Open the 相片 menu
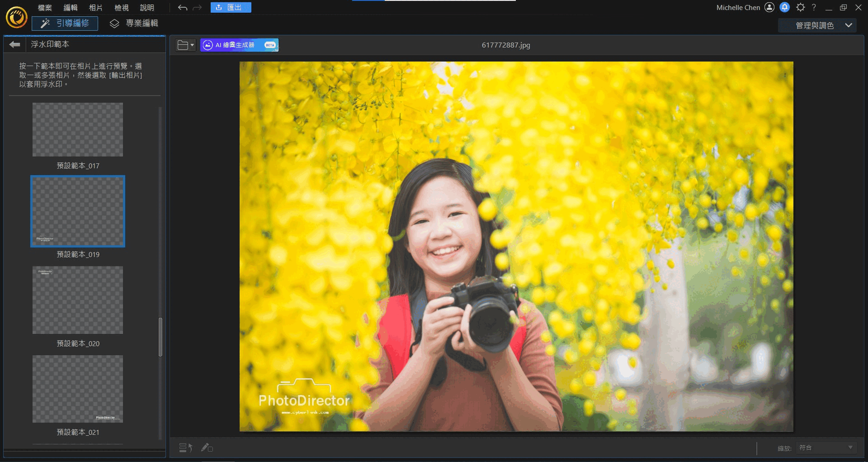The width and height of the screenshot is (868, 462). (96, 8)
